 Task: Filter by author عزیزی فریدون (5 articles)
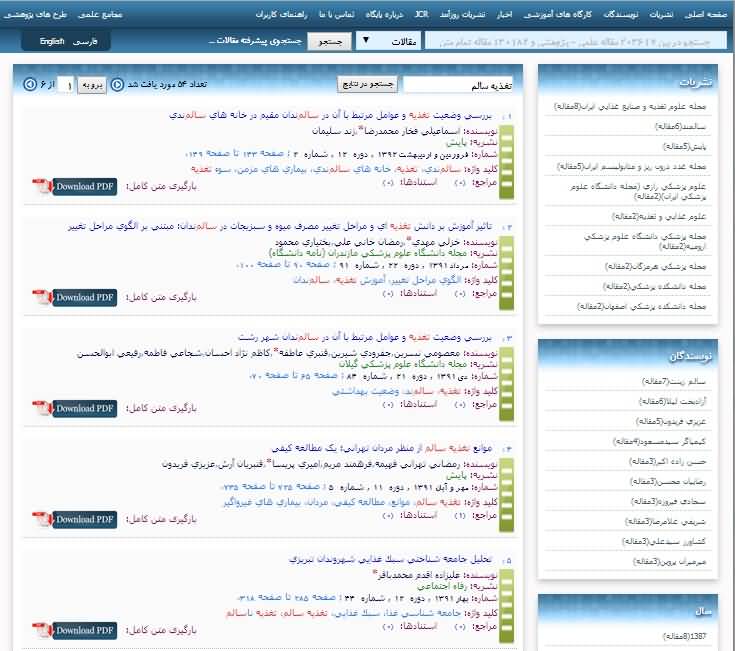[x=671, y=421]
